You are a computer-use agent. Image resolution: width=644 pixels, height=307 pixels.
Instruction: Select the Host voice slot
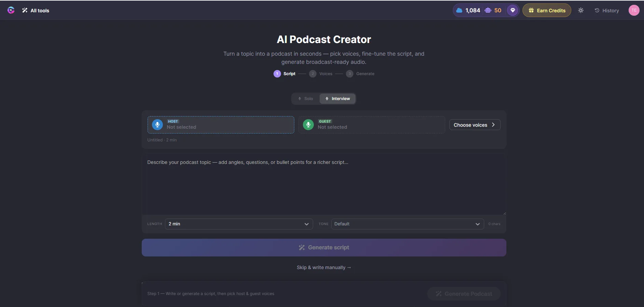point(221,125)
